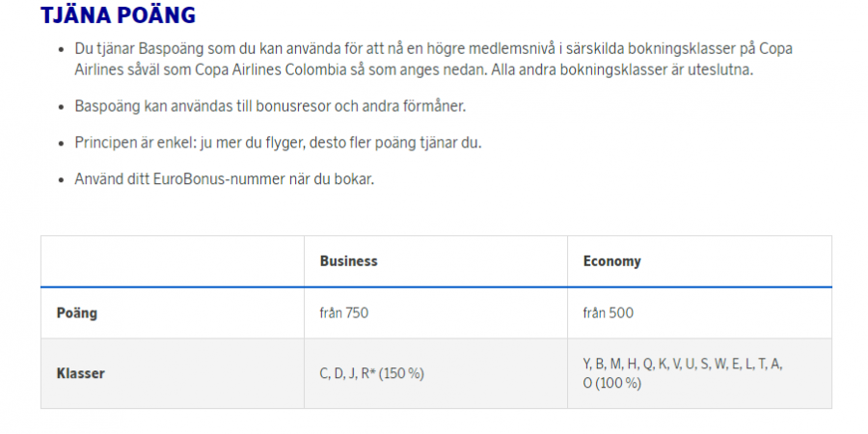
Task: Click the 'Poäng' row label
Action: pos(77,313)
